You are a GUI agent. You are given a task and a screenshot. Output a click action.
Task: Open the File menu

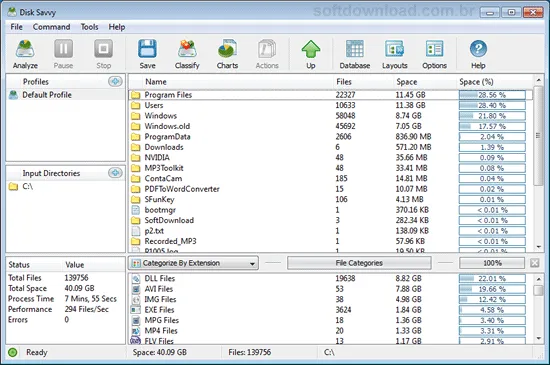pyautogui.click(x=16, y=27)
